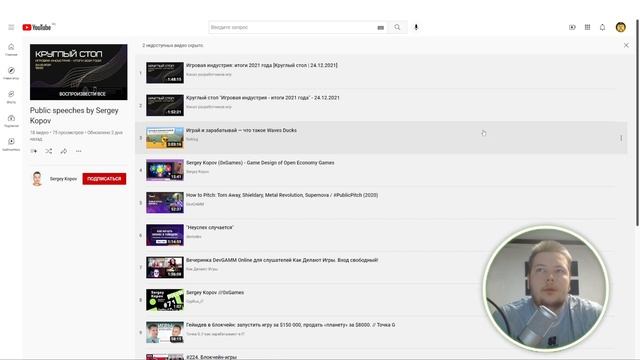Open the Waves Ducks row three-dot menu
This screenshot has width=640, height=360.
click(621, 138)
